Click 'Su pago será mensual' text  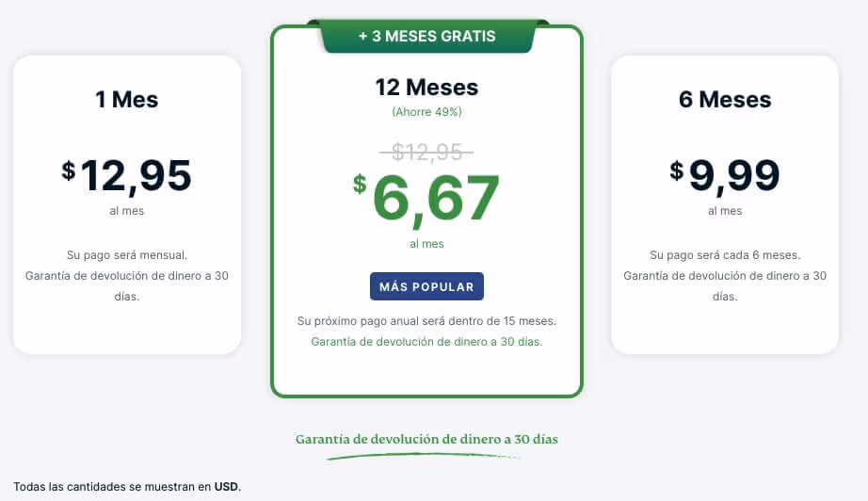coord(127,255)
